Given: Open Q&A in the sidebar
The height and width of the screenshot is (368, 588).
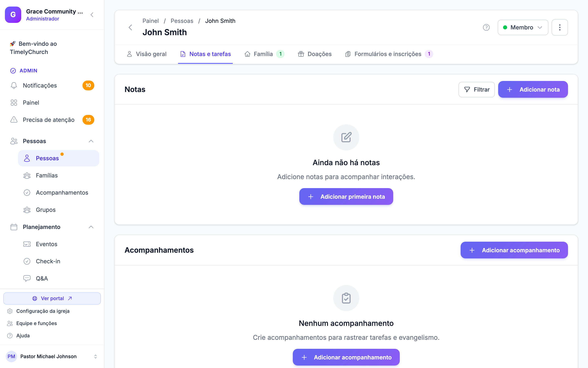Looking at the screenshot, I should [x=59, y=278].
